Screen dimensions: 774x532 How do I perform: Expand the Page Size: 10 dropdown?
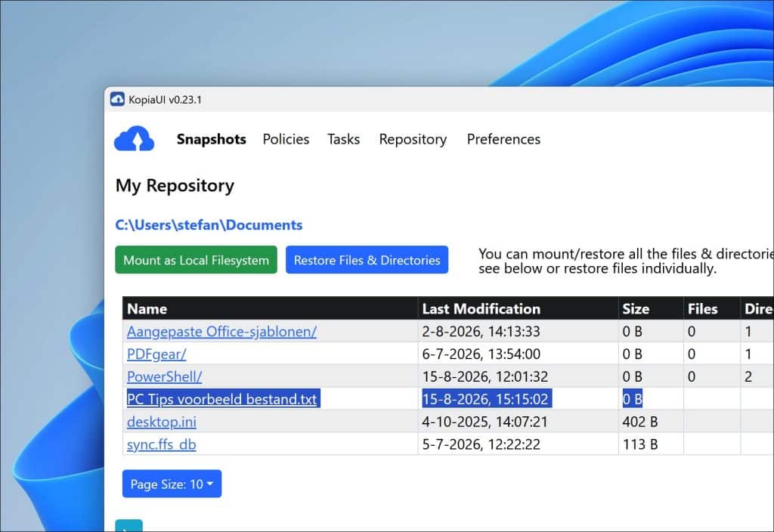click(x=172, y=484)
